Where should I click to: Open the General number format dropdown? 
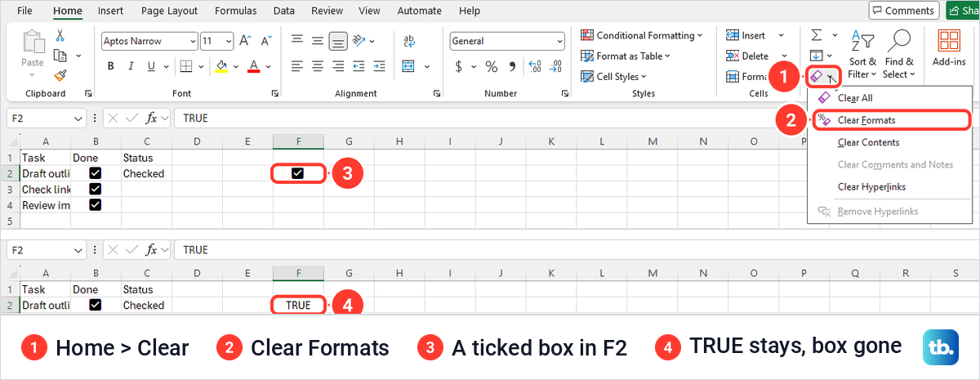click(559, 41)
